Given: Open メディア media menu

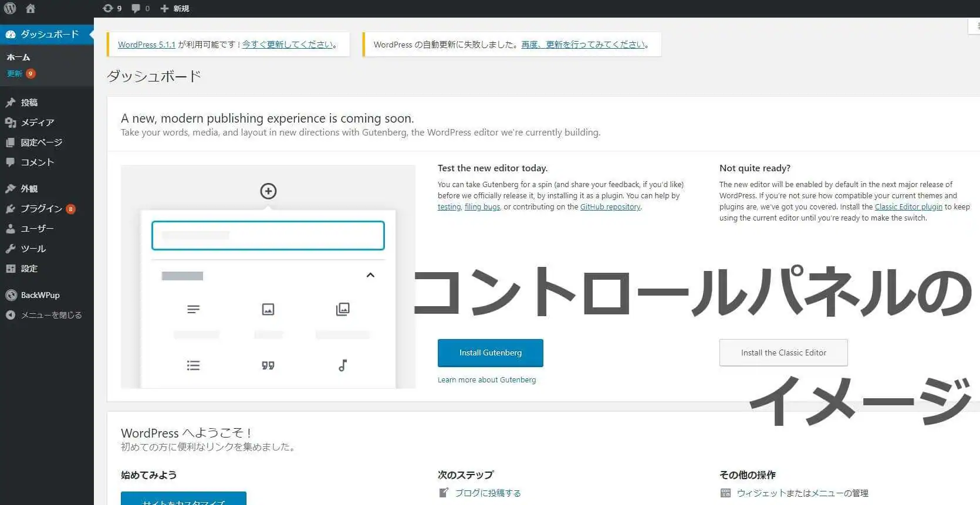Looking at the screenshot, I should tap(47, 122).
